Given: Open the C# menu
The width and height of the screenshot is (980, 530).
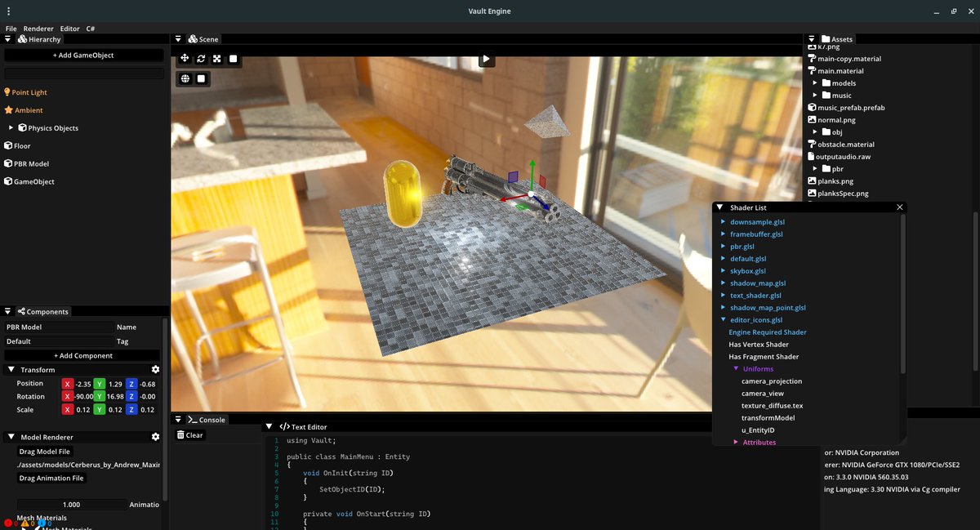Looking at the screenshot, I should pos(91,29).
